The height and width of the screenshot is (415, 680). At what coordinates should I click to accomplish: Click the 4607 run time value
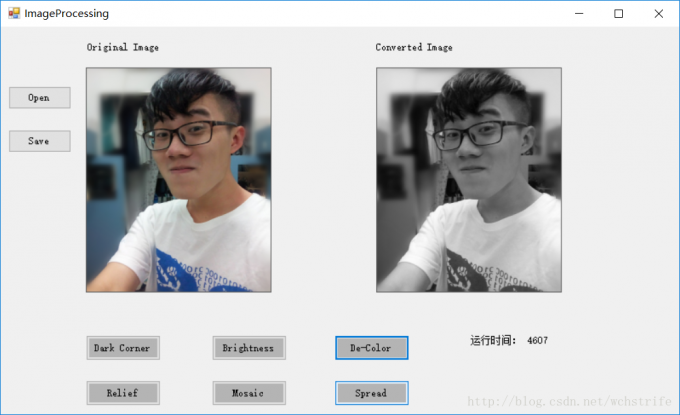tap(537, 340)
